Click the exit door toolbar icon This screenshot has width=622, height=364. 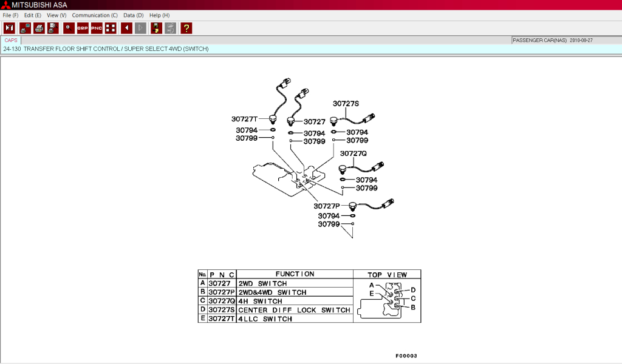pyautogui.click(x=9, y=28)
